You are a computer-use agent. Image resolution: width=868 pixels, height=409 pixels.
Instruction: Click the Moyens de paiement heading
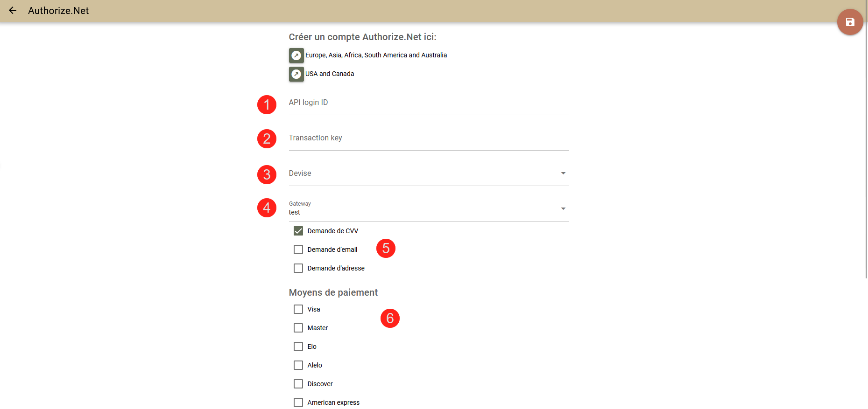(333, 292)
